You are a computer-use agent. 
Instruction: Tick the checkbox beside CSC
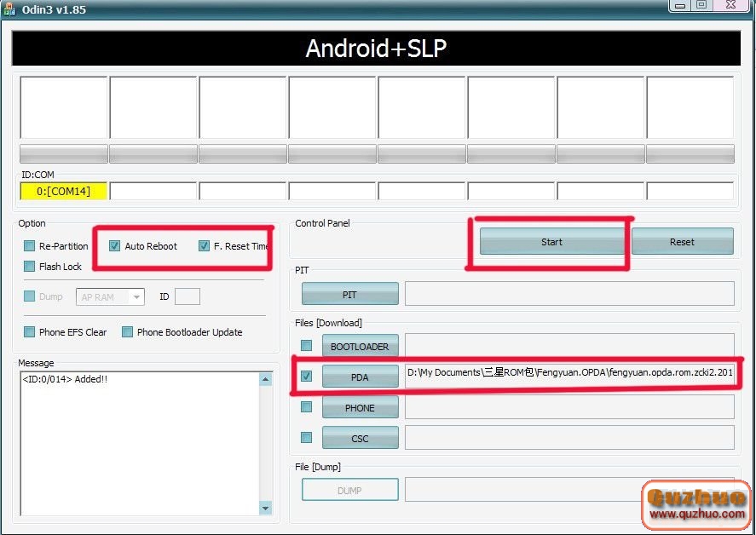[306, 438]
